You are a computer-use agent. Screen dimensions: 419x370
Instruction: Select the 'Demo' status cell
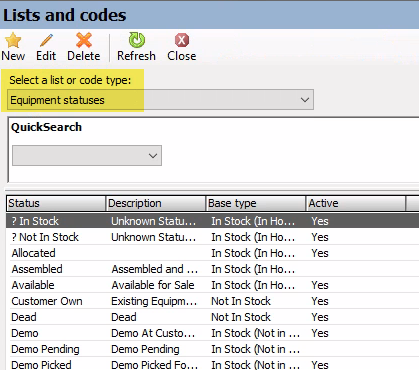pyautogui.click(x=25, y=333)
